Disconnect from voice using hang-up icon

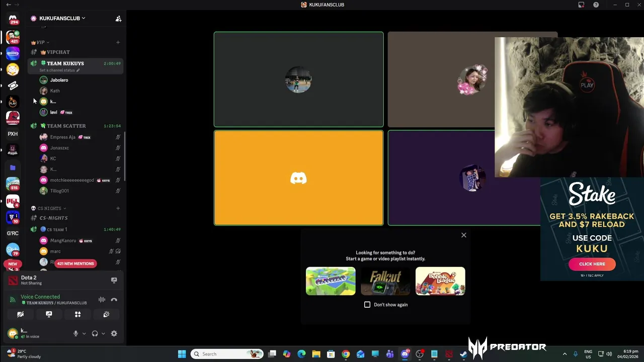pos(114,300)
